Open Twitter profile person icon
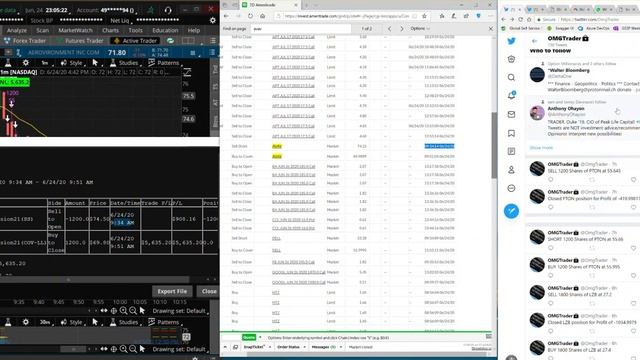Viewport: 640px width, 360px height. pos(511,170)
